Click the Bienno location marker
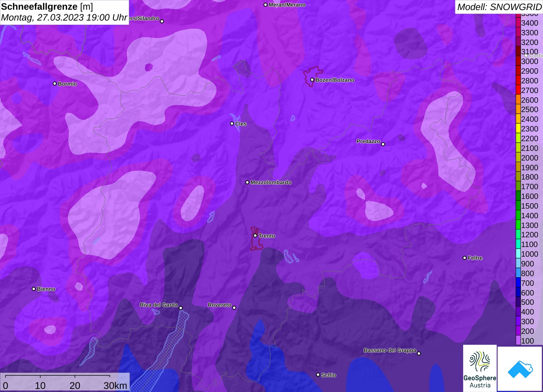The image size is (543, 392). click(x=34, y=289)
